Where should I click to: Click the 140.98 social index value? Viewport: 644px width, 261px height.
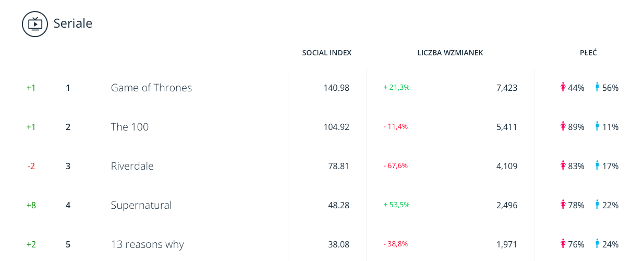pyautogui.click(x=336, y=88)
